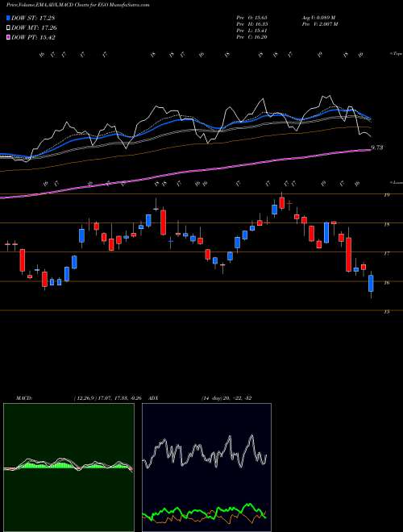Click the 19 price axis label
This screenshot has width=403, height=532.
pos(387,195)
